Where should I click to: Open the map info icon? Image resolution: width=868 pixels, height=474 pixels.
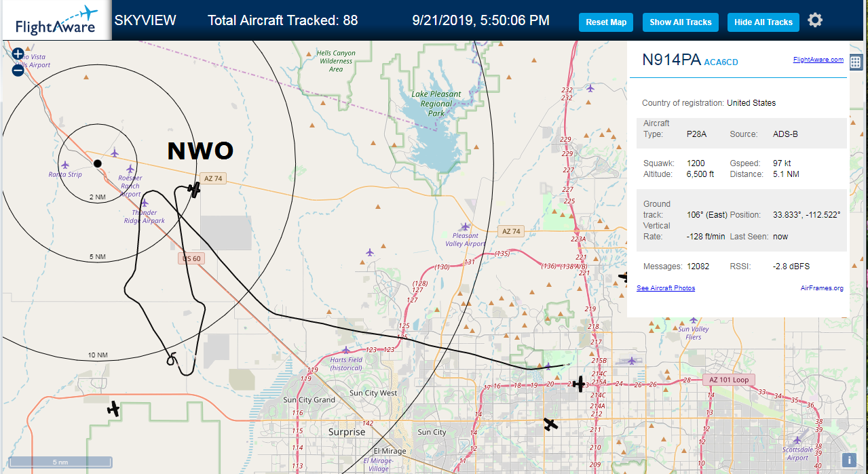(849, 460)
